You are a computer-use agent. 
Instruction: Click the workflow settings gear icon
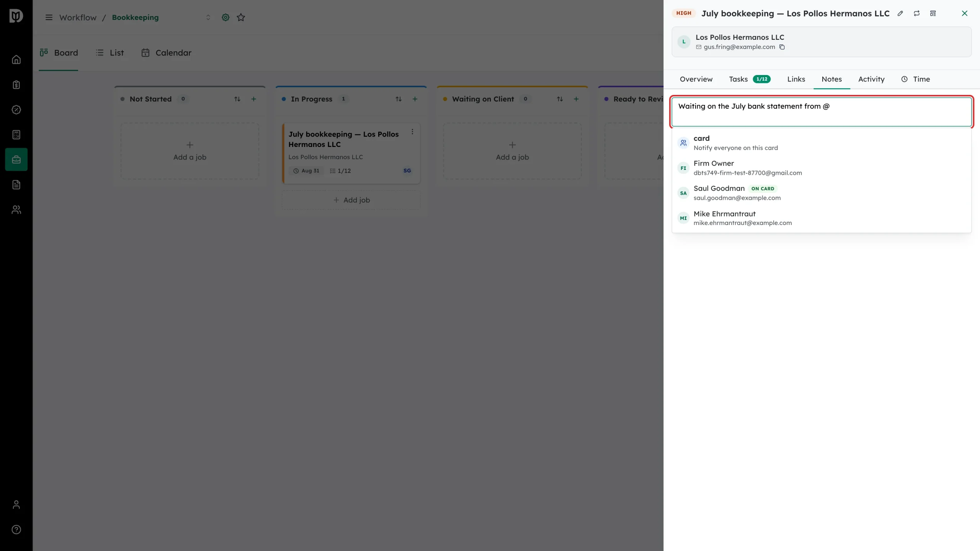(225, 17)
